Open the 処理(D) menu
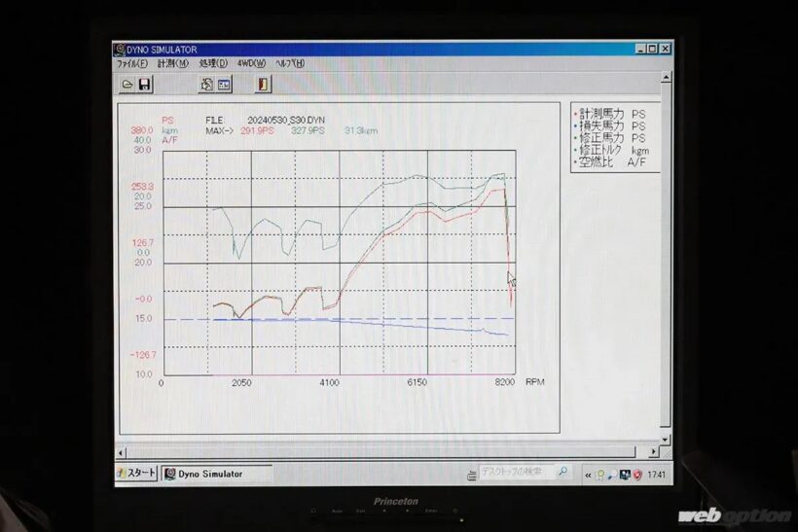798x532 pixels. coord(213,63)
